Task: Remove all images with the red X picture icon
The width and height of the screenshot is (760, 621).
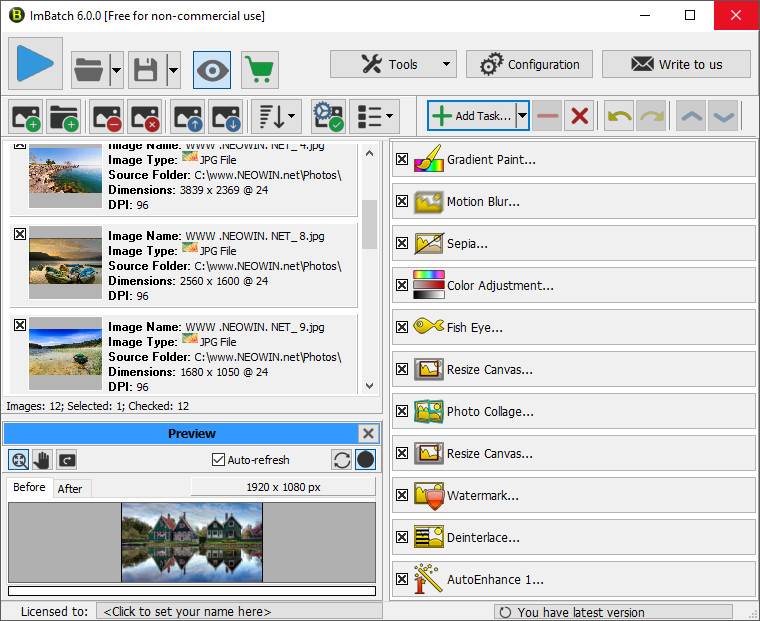Action: (x=144, y=116)
